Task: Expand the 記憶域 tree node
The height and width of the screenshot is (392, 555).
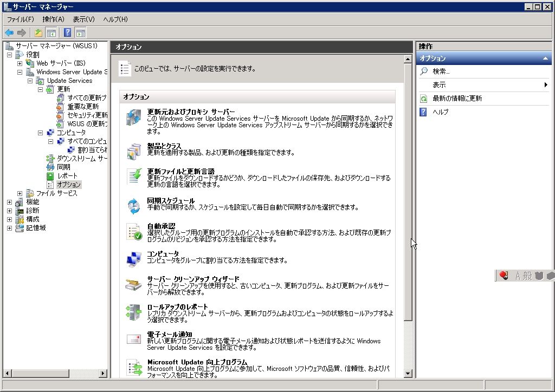Action: (10, 228)
